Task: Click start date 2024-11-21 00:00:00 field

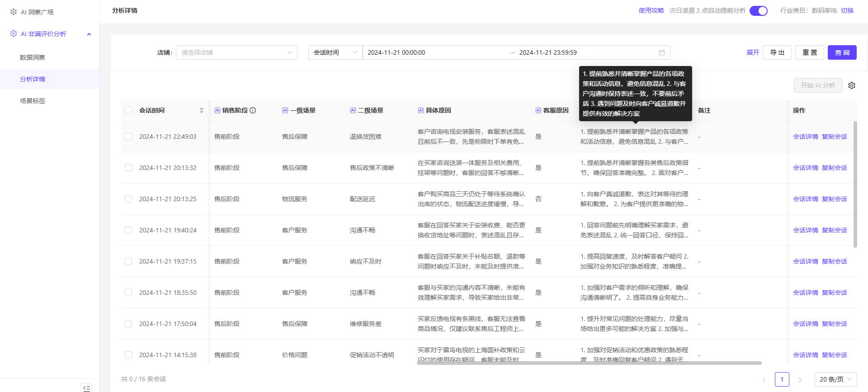Action: (x=434, y=52)
